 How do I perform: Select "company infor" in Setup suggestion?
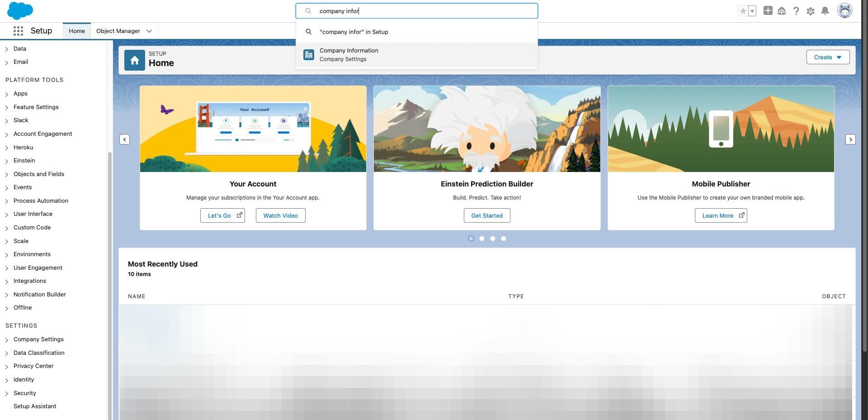click(416, 32)
